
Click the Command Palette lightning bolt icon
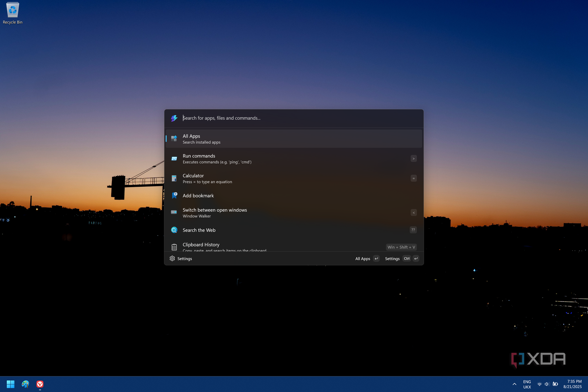pyautogui.click(x=174, y=118)
